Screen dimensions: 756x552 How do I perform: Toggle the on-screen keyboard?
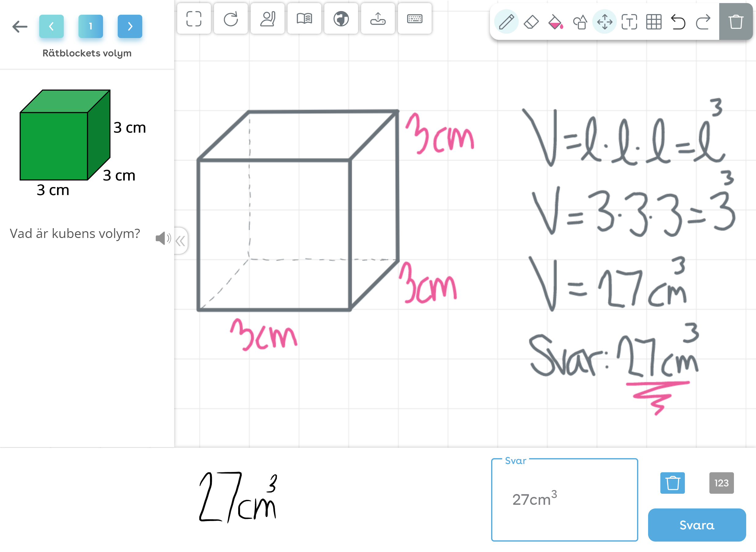415,19
